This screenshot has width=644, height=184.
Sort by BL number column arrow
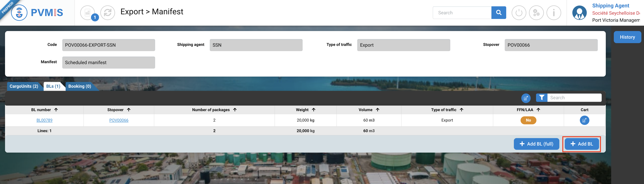[x=56, y=110]
